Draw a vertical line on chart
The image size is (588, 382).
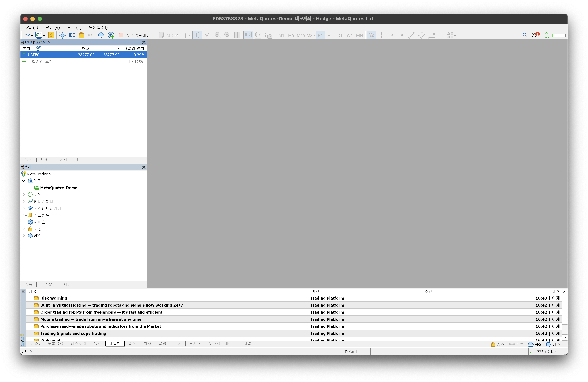pos(392,35)
